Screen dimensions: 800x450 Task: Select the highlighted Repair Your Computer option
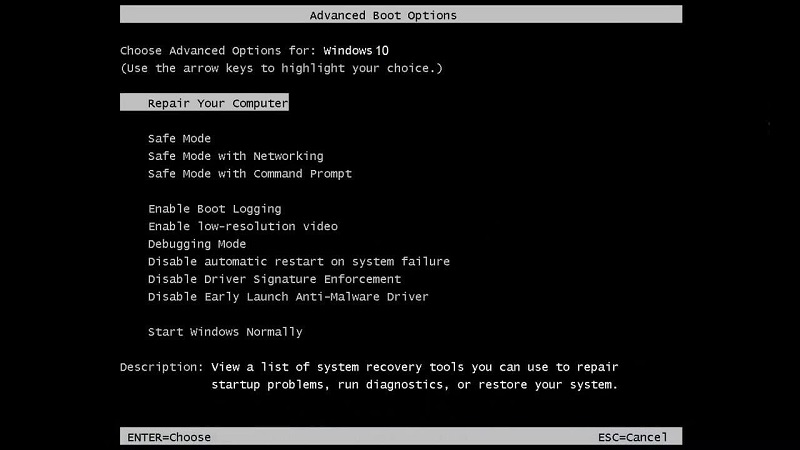[218, 103]
